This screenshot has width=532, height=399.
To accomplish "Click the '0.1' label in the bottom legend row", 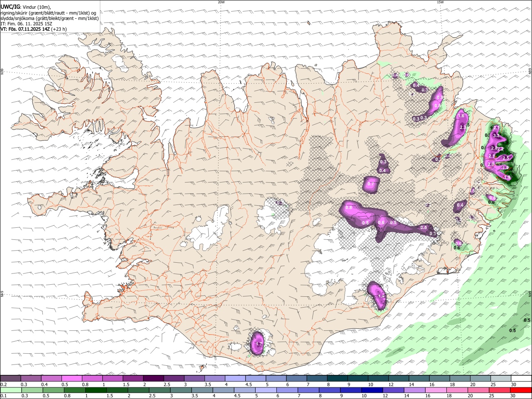I will coord(4,396).
